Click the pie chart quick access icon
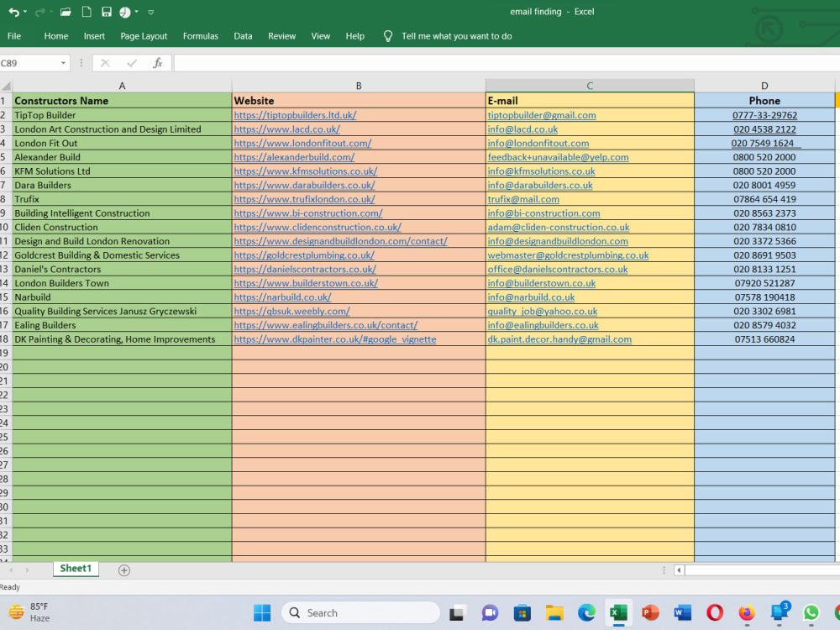The width and height of the screenshot is (840, 630). [125, 12]
